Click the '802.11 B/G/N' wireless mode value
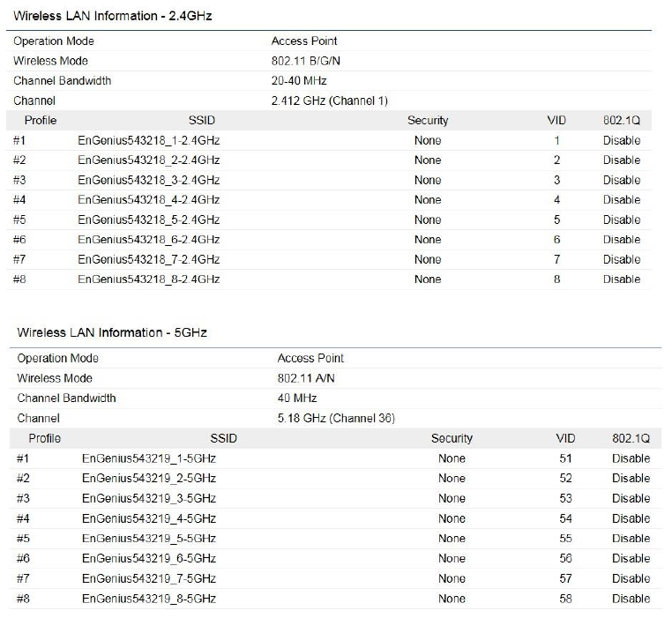 coord(305,61)
